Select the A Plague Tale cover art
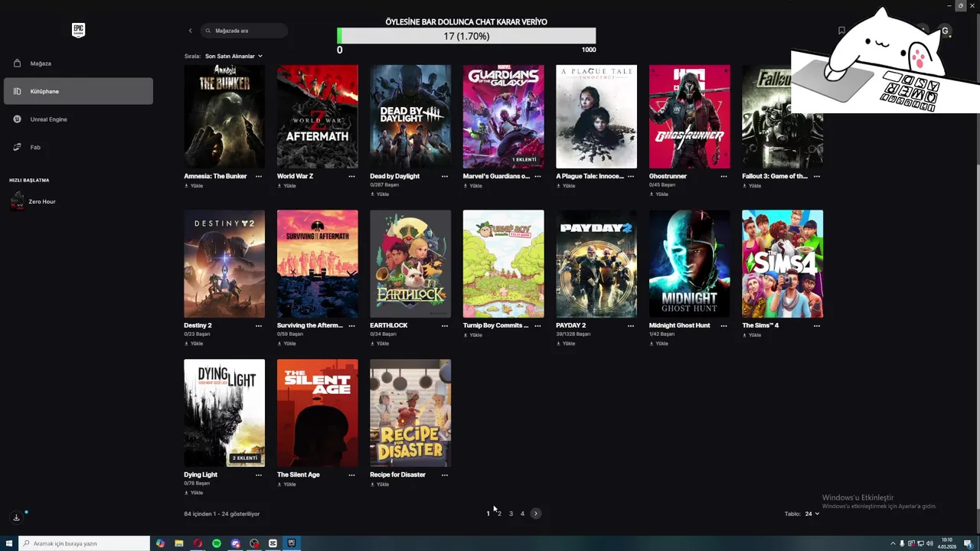 596,116
